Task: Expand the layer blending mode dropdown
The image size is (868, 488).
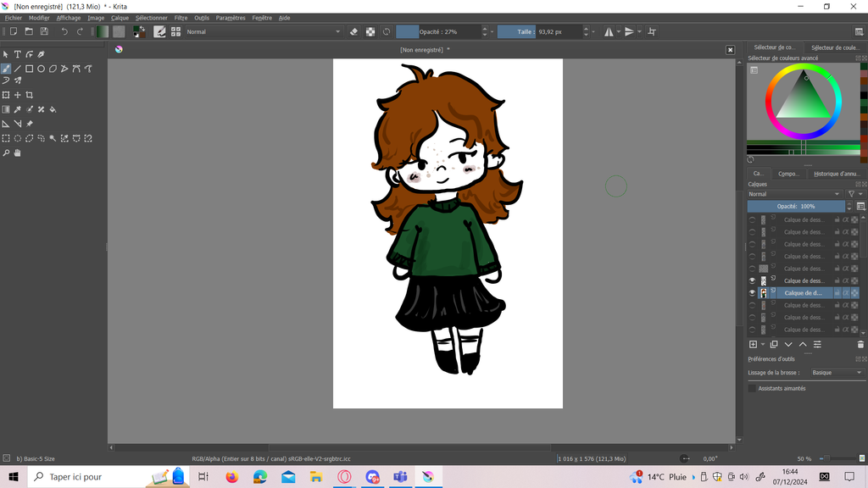Action: (795, 194)
